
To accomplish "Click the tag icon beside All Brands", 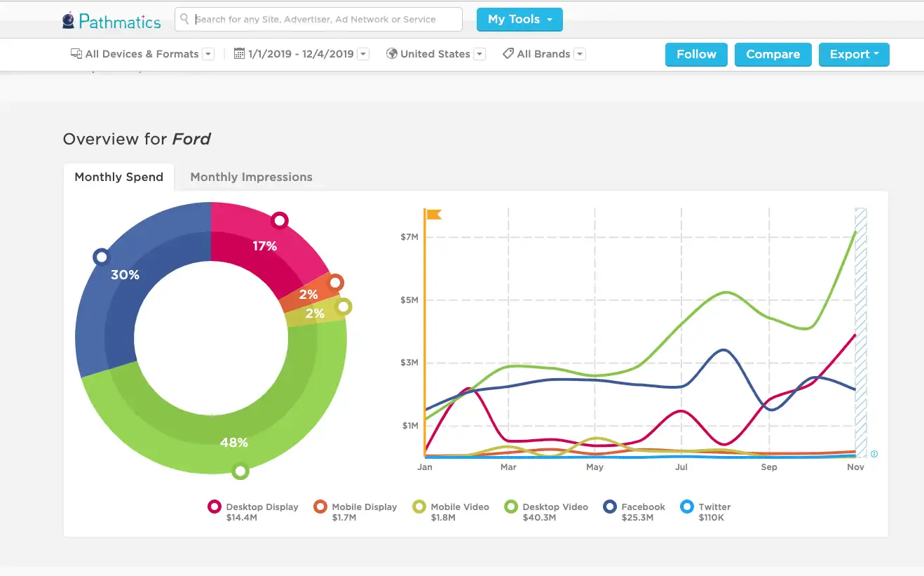I will 508,54.
